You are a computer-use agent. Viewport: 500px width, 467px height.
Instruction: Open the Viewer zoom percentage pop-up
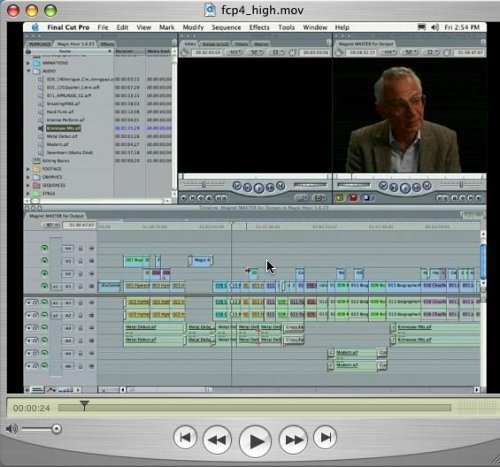click(x=235, y=52)
